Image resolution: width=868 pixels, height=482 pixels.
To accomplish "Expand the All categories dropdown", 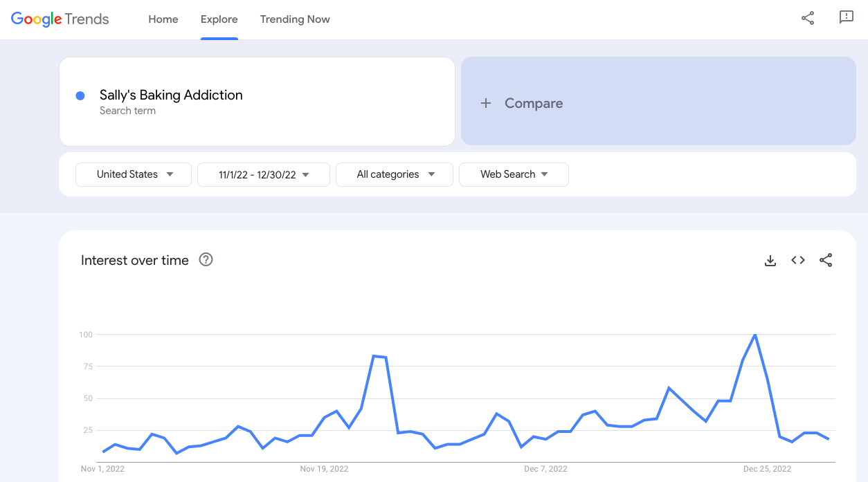I will 395,175.
